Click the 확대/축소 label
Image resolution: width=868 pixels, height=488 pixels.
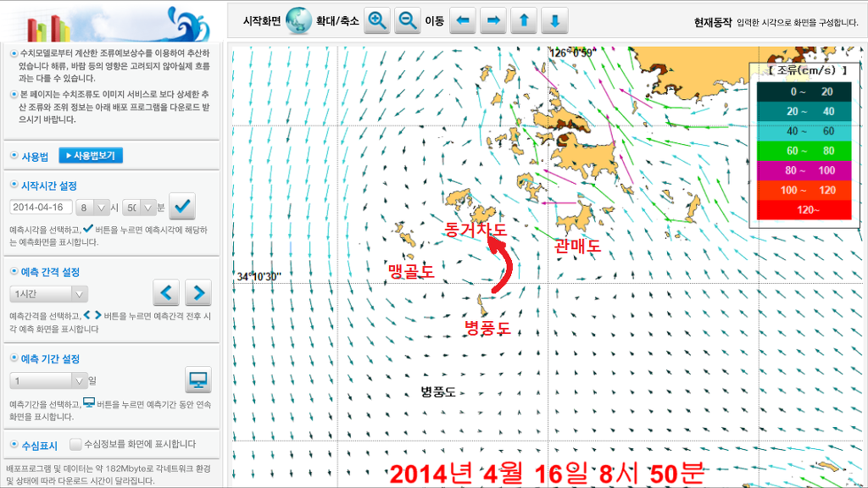(x=337, y=21)
